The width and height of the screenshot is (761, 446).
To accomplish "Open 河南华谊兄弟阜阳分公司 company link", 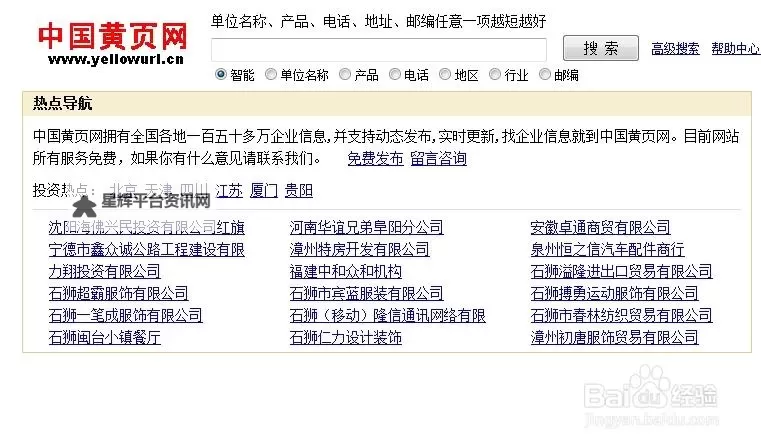I will point(366,227).
